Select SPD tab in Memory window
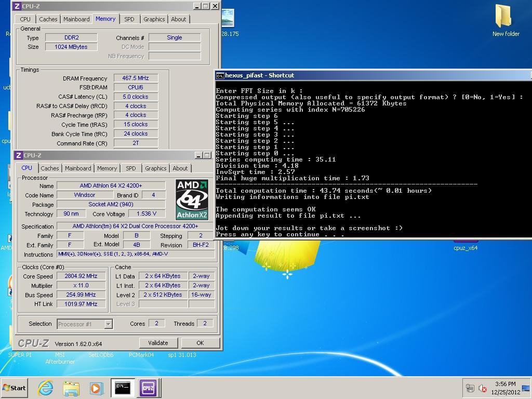 point(129,19)
